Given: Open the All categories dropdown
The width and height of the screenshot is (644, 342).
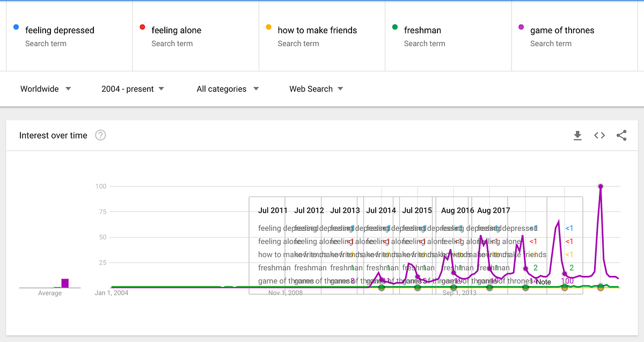Looking at the screenshot, I should coord(228,89).
